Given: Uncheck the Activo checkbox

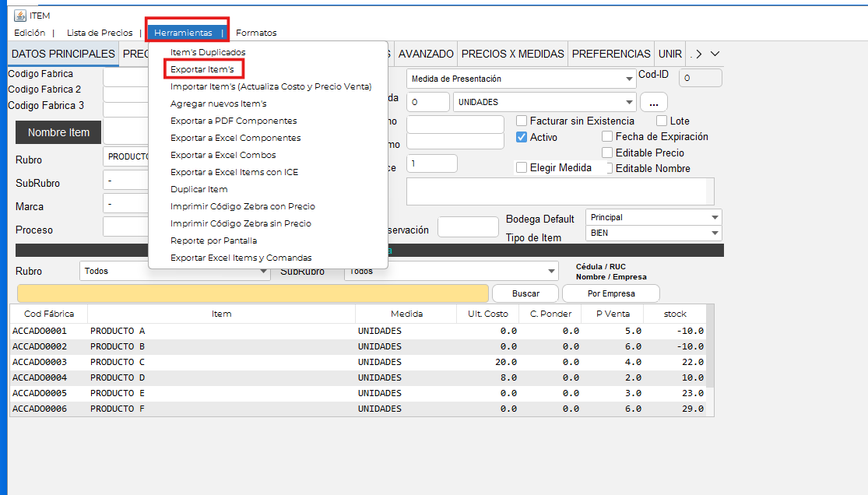Looking at the screenshot, I should [x=522, y=137].
